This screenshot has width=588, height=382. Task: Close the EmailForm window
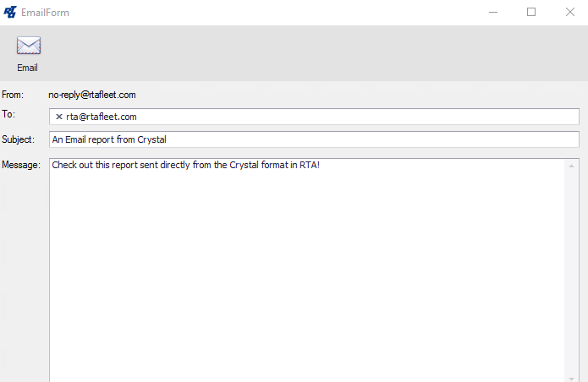pyautogui.click(x=569, y=12)
